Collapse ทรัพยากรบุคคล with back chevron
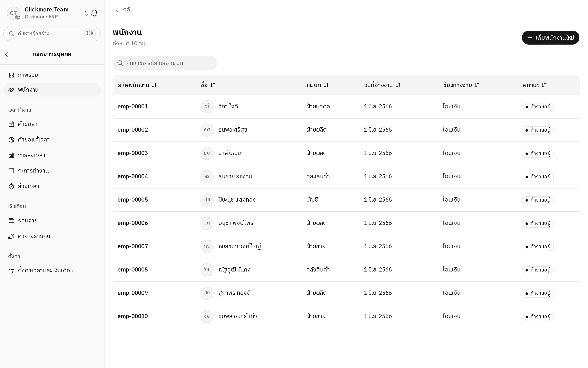The height and width of the screenshot is (368, 588). pos(7,54)
